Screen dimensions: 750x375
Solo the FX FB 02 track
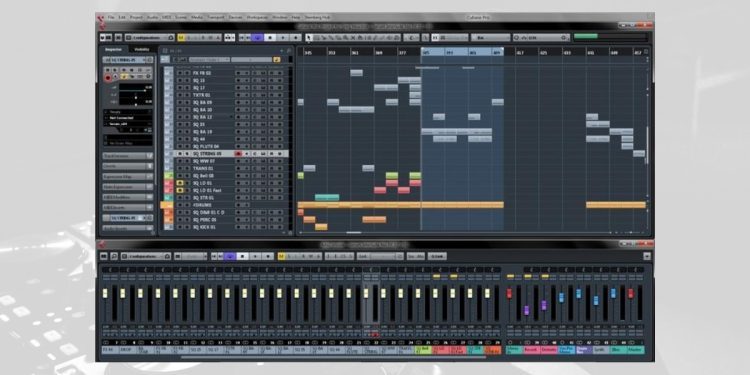click(x=186, y=73)
